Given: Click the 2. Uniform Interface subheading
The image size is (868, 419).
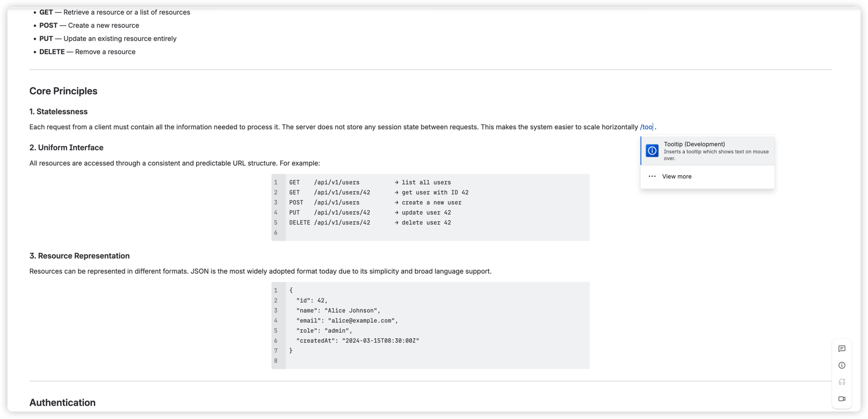Looking at the screenshot, I should click(x=66, y=147).
